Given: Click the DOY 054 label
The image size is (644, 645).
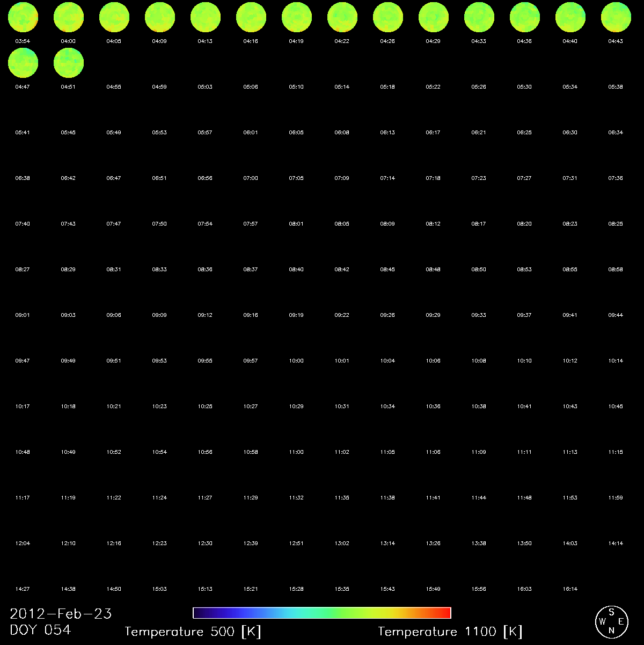Looking at the screenshot, I should (x=40, y=630).
